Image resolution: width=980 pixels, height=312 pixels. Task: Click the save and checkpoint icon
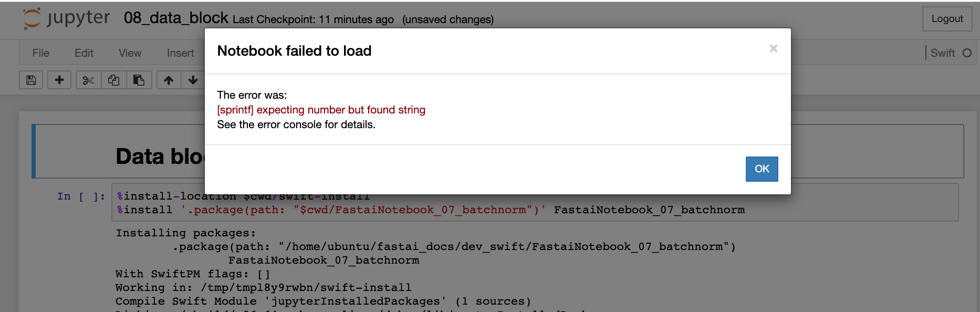point(31,80)
